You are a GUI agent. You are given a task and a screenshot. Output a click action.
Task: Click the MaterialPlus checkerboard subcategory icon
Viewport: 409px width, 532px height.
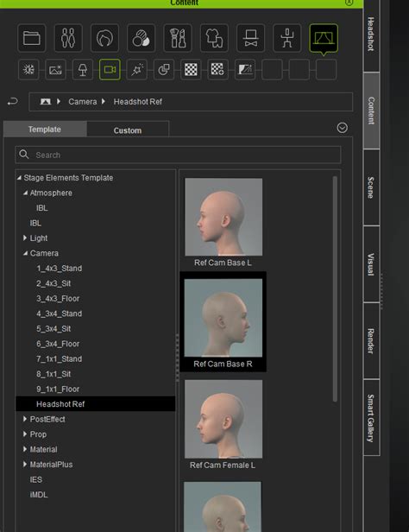[x=217, y=70]
